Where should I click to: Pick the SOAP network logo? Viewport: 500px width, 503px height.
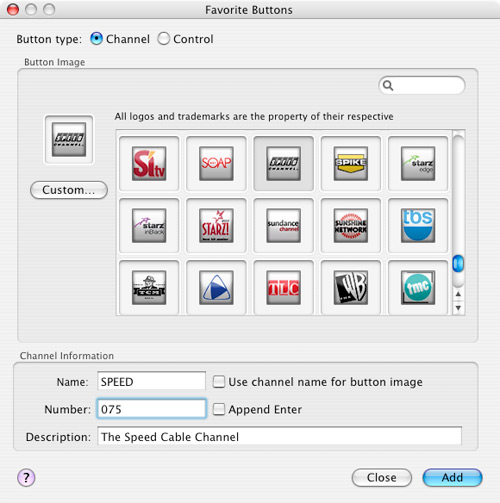216,163
